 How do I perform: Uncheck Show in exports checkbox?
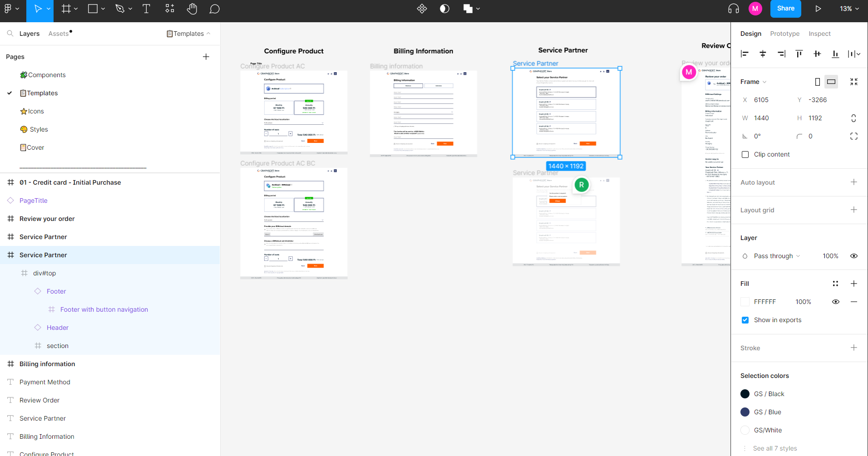(x=745, y=320)
